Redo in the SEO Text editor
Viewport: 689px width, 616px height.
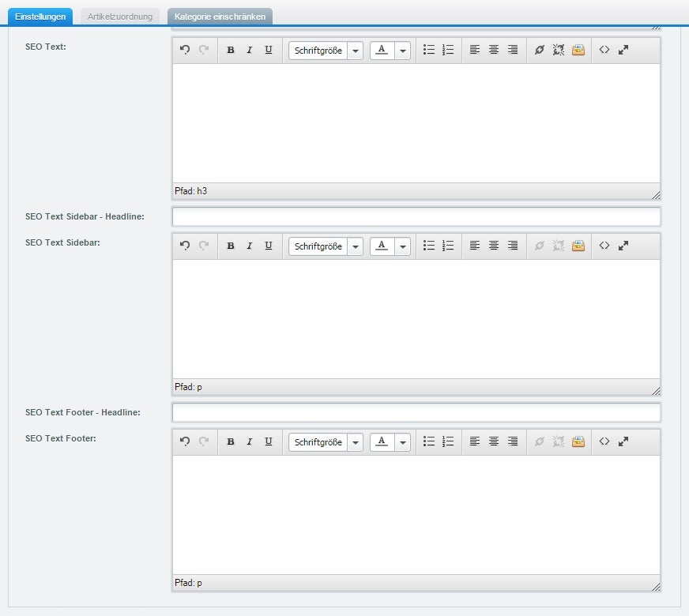pos(203,50)
